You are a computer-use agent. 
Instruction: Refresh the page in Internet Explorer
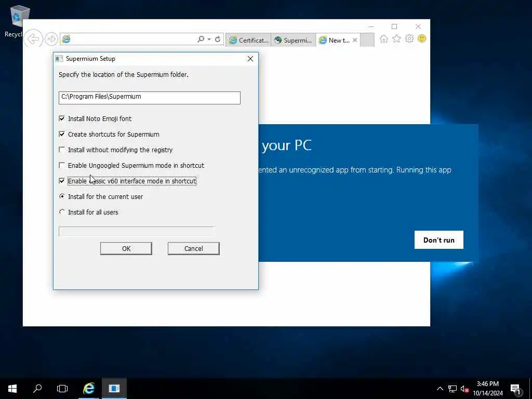pyautogui.click(x=218, y=39)
